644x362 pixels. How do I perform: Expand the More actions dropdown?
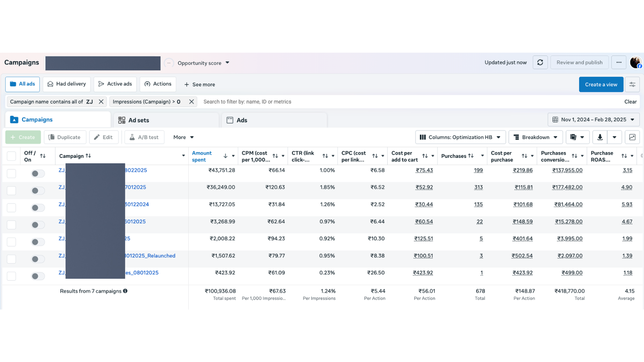184,137
